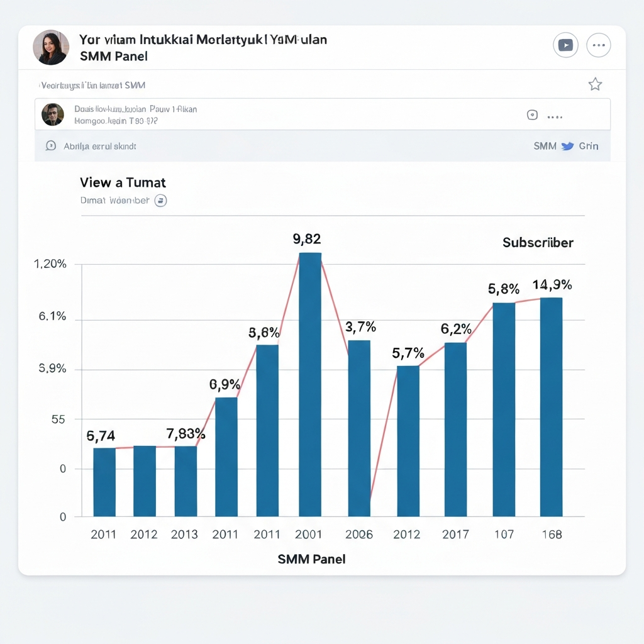This screenshot has height=644, width=644.
Task: Click the bar labeled 14,9%
Action: tap(551, 407)
